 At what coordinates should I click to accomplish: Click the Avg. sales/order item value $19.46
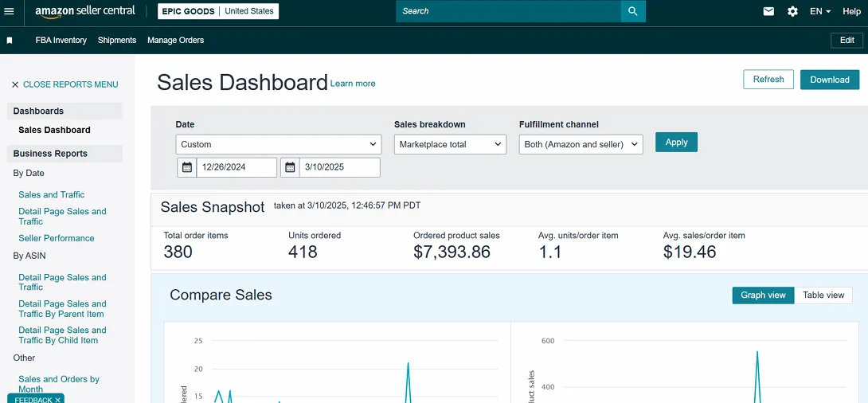689,252
